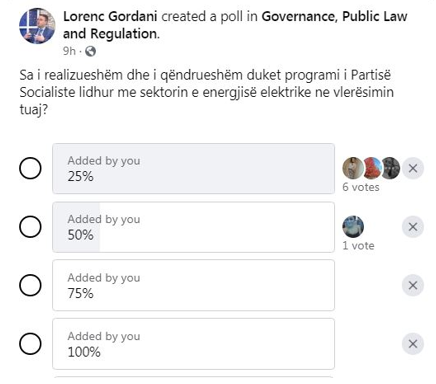View the 1 vote voter list
Image resolution: width=436 pixels, height=384 pixels.
(358, 246)
